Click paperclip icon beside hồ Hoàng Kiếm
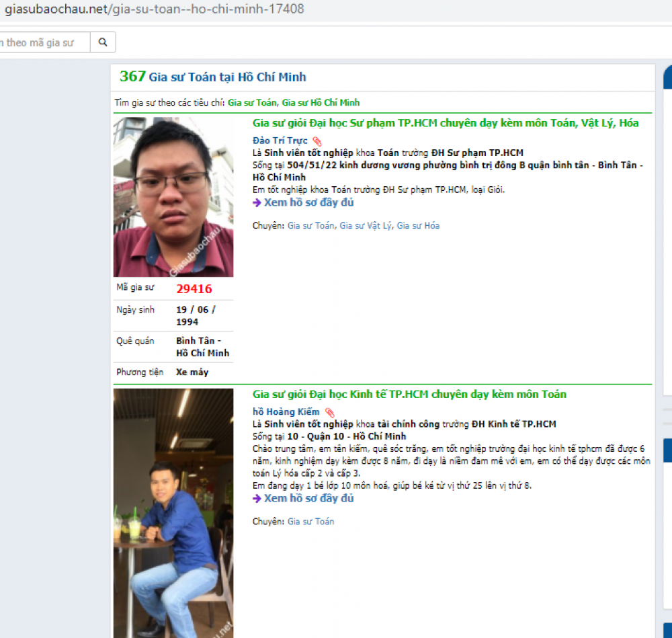The width and height of the screenshot is (672, 638). click(329, 412)
